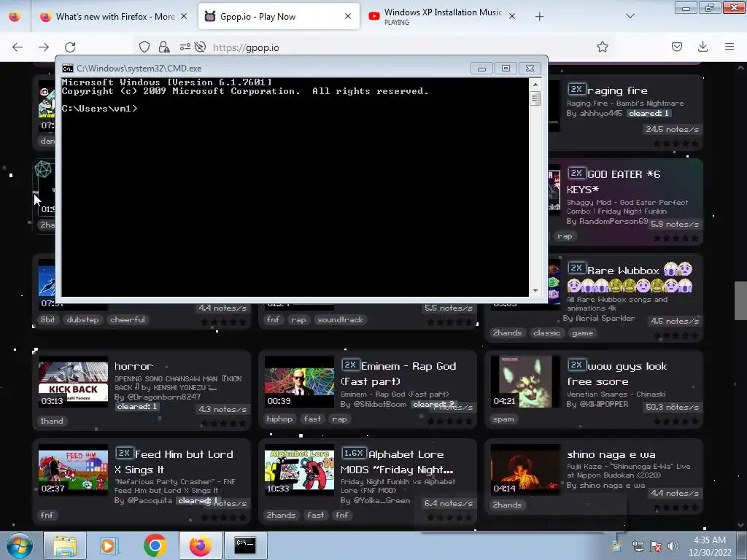Open a new tab with plus button
The image size is (747, 560).
click(x=539, y=17)
